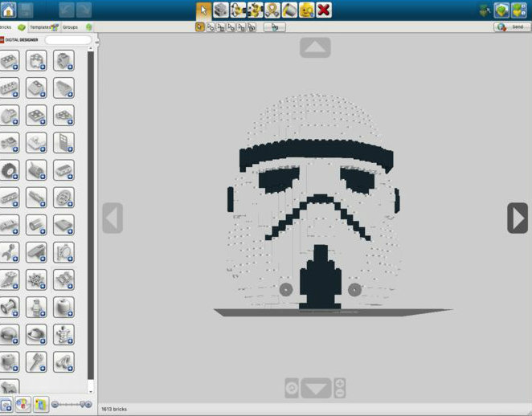The width and height of the screenshot is (532, 416).
Task: Open the Groups tab
Action: 77,27
